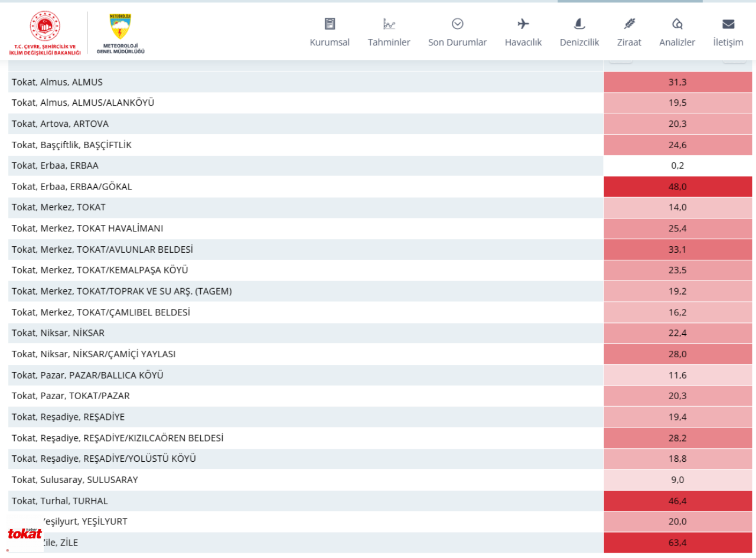756x558 pixels.
Task: Click the Denizcilik sailboat icon
Action: point(579,24)
